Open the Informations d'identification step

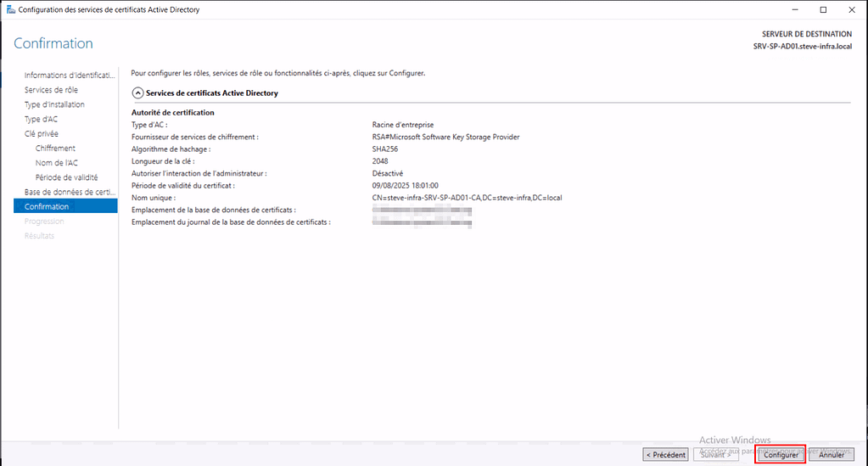[70, 76]
